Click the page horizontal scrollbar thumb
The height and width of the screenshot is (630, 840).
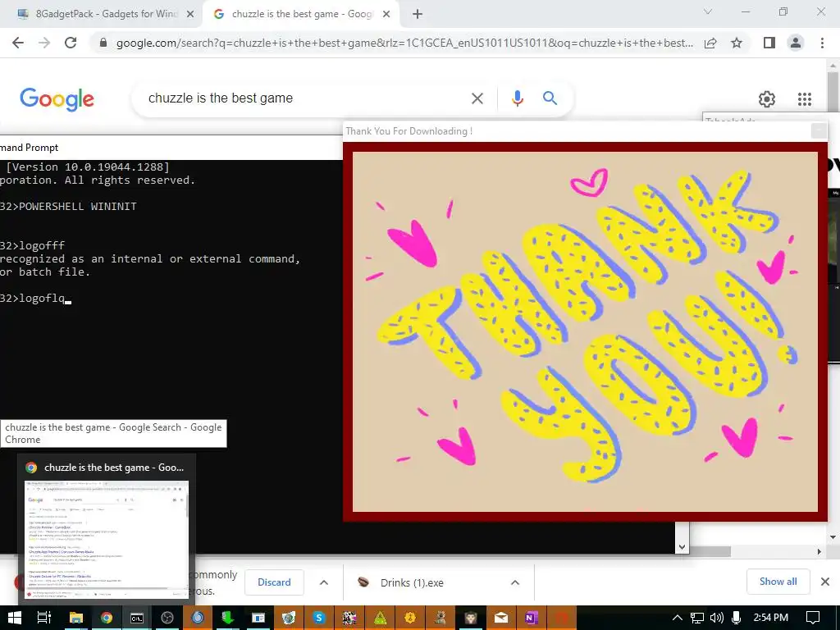click(x=710, y=551)
